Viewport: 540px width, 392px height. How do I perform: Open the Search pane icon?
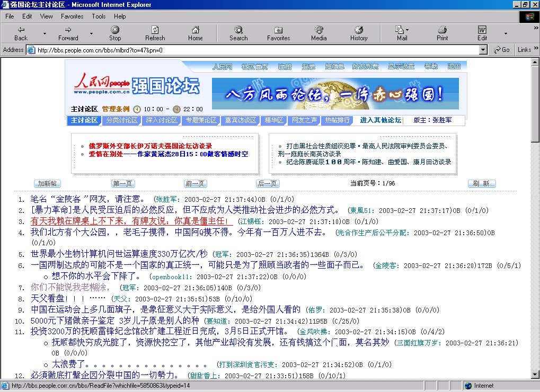point(238,30)
